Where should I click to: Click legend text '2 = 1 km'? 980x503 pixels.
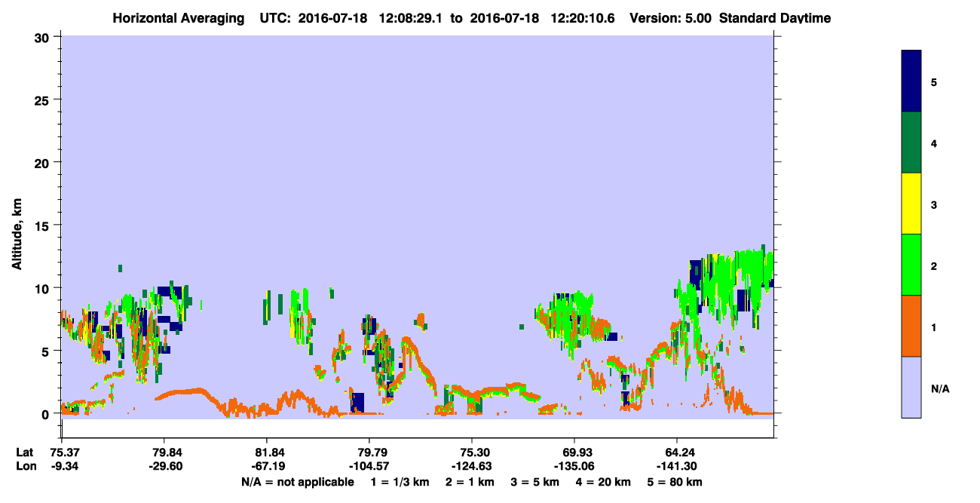[471, 482]
